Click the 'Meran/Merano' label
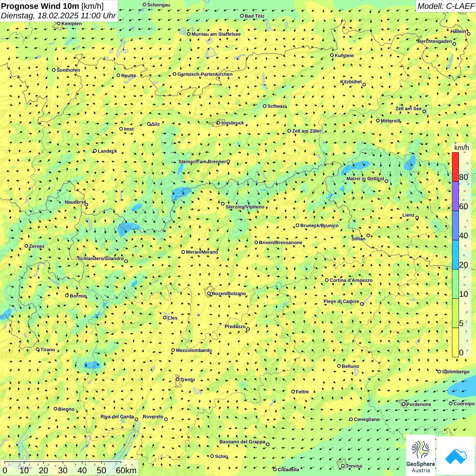Screen dimensions: 476x476 click(202, 252)
